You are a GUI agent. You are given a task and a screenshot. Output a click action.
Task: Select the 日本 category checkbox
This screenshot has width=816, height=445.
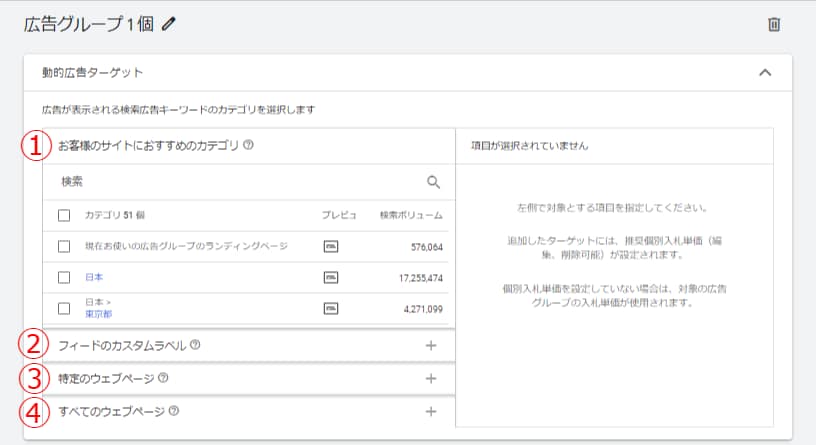pos(65,277)
